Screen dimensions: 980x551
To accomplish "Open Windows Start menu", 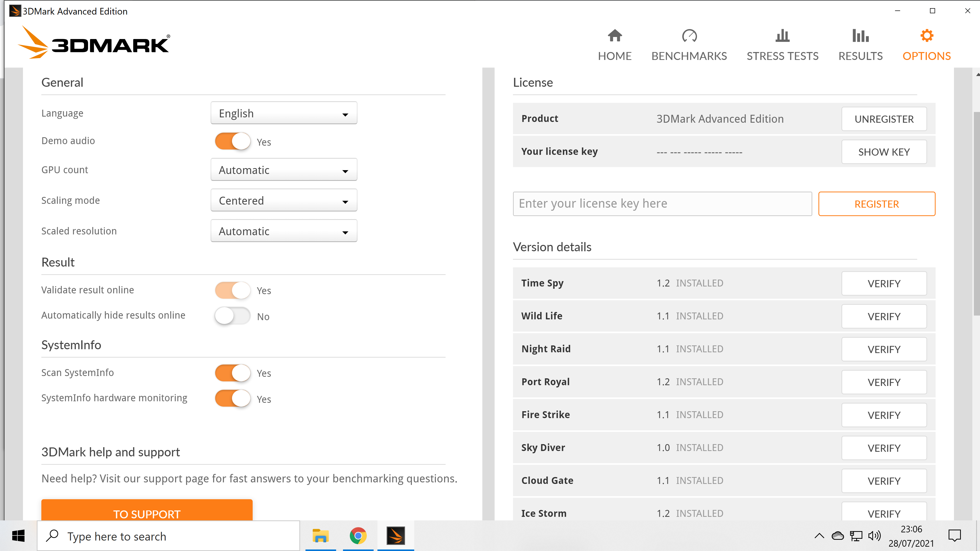I will (x=18, y=536).
